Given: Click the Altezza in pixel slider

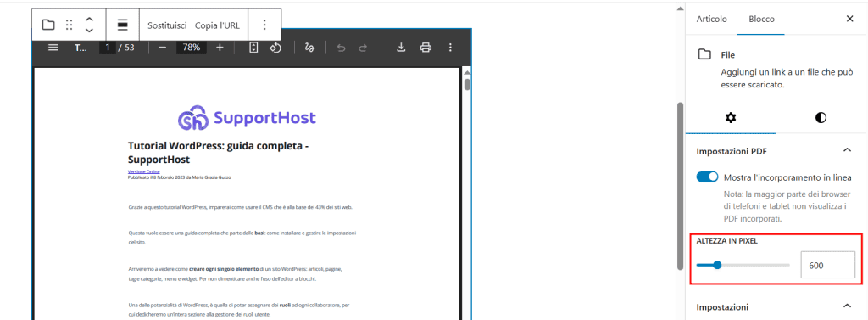Looking at the screenshot, I should [743, 265].
